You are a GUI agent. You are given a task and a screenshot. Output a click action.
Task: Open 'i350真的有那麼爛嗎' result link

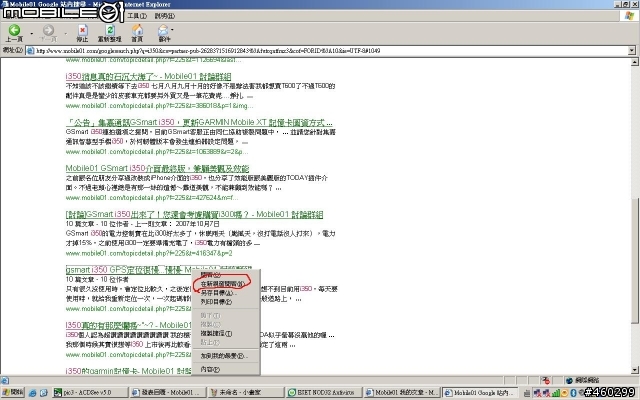(128, 325)
